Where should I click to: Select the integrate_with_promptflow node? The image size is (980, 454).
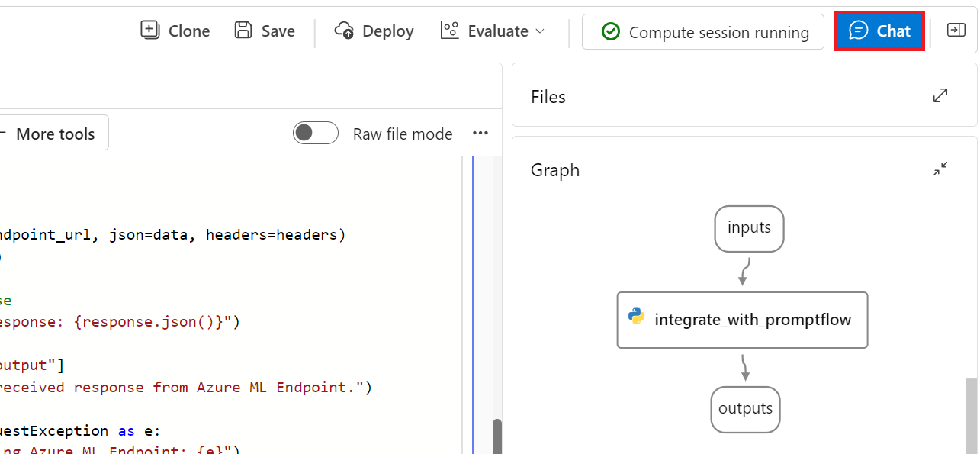[742, 320]
